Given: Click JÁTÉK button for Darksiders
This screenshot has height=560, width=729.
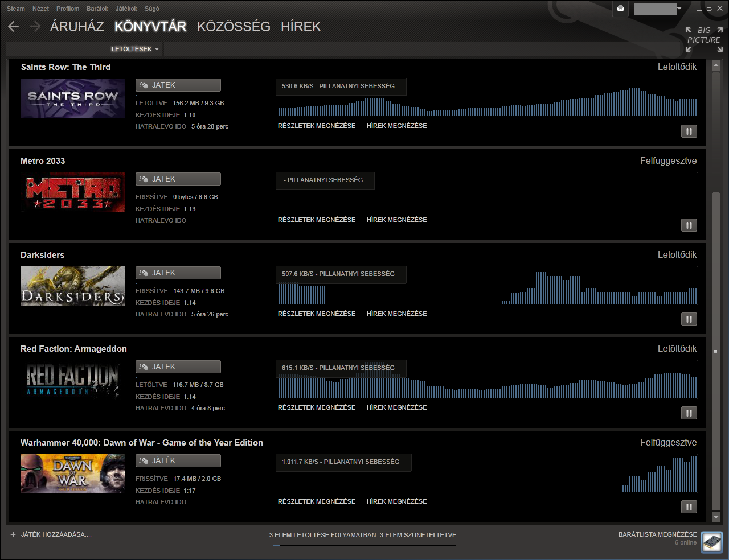Looking at the screenshot, I should (178, 273).
